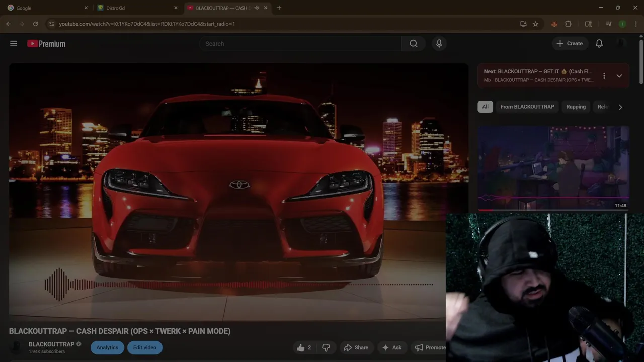Click the YouTube search field
644x362 pixels.
click(301, 44)
